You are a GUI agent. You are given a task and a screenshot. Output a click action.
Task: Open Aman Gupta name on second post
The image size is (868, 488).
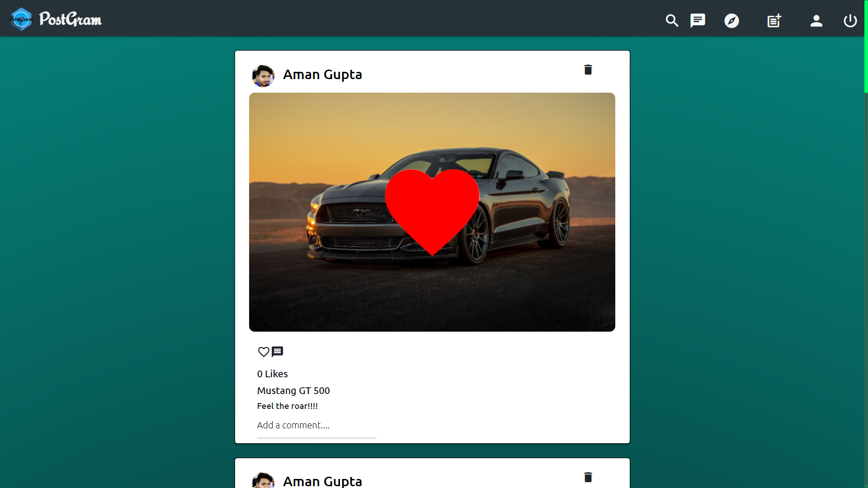pyautogui.click(x=322, y=481)
